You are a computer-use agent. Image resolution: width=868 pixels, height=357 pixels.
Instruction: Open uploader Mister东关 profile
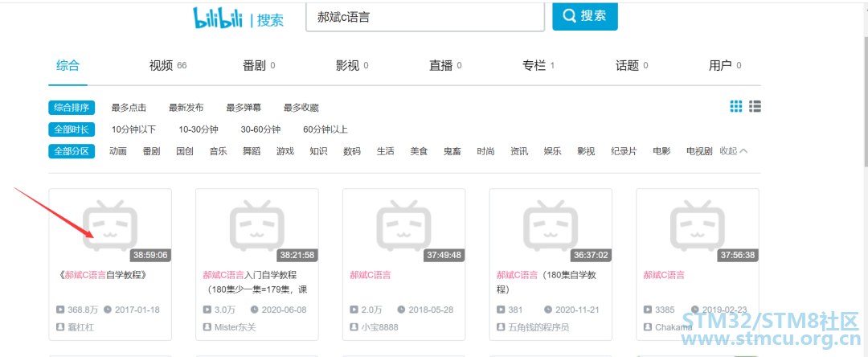point(235,327)
